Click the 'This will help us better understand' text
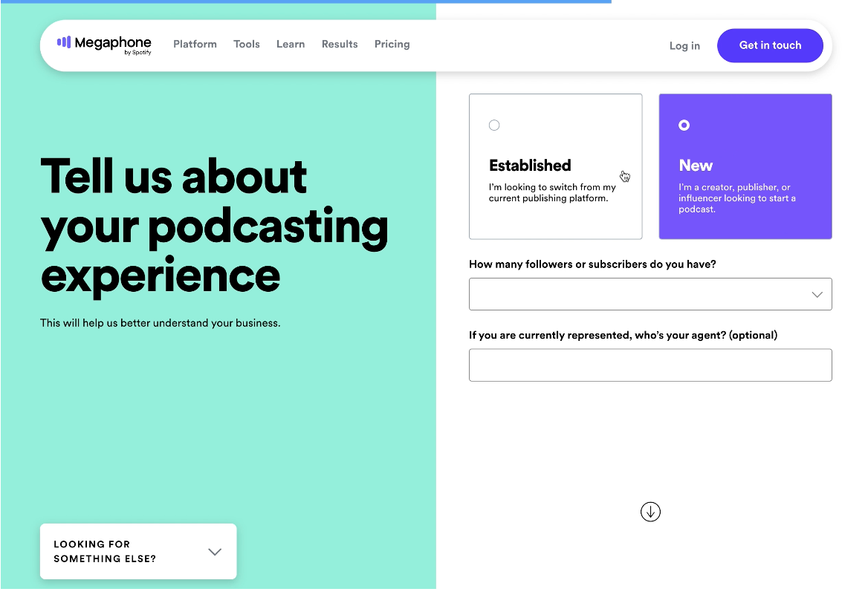Screen dimensions: 868x606 click(160, 322)
